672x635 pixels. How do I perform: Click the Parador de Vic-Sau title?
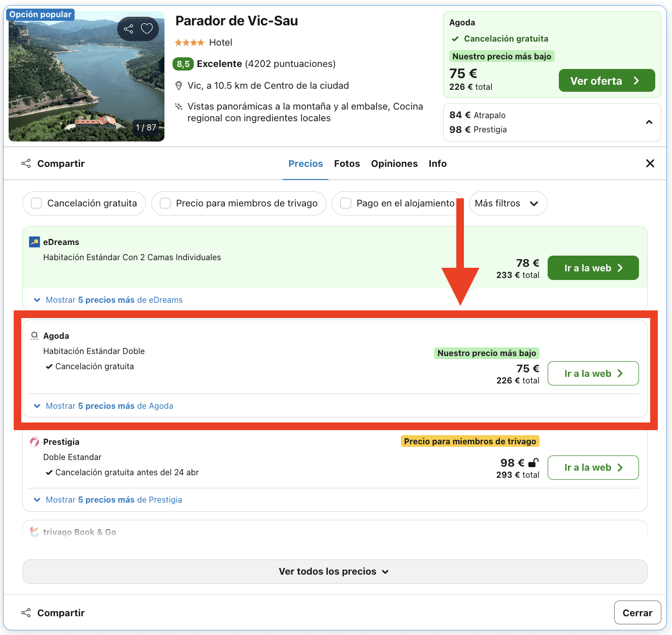pyautogui.click(x=237, y=21)
